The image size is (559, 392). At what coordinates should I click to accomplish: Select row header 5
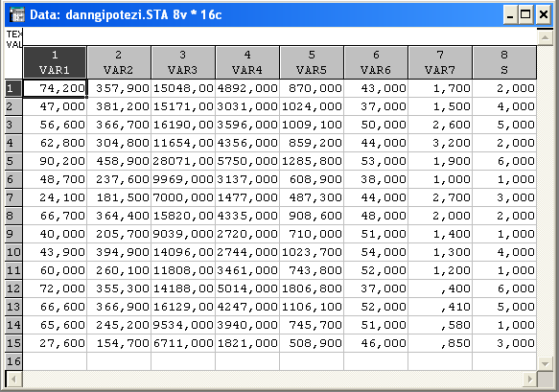(13, 161)
